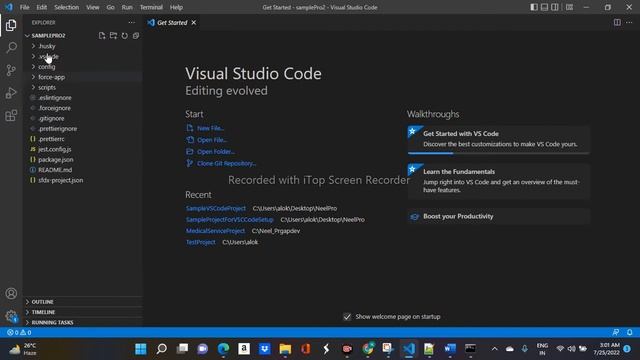Screen dimensions: 640x360
Task: Open the File menu
Action: coord(24,7)
